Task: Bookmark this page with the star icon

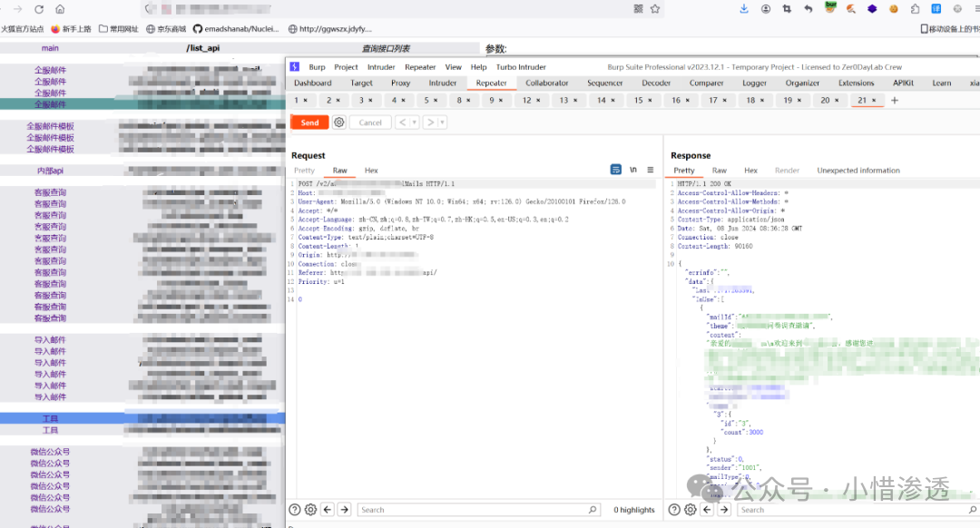Action: pyautogui.click(x=655, y=9)
